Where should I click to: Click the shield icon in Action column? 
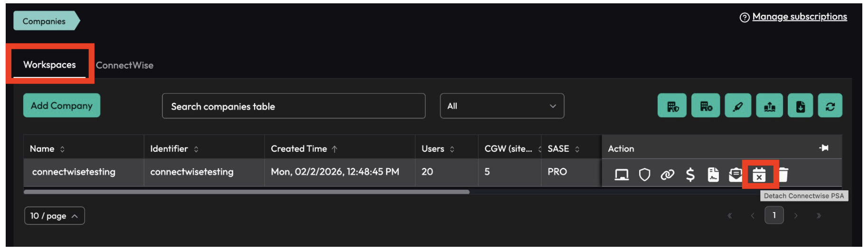coord(644,175)
